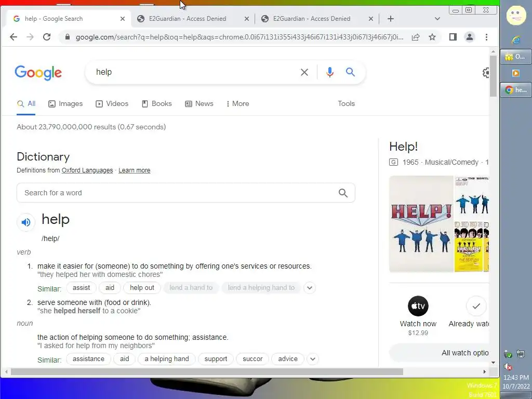Start voice search with microphone
532x399 pixels.
(330, 72)
